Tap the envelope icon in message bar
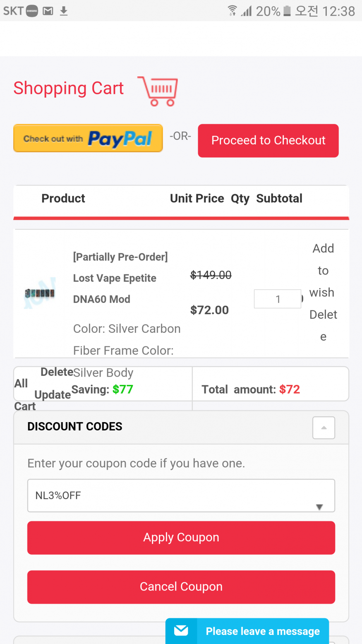This screenshot has width=362, height=644. [x=181, y=631]
